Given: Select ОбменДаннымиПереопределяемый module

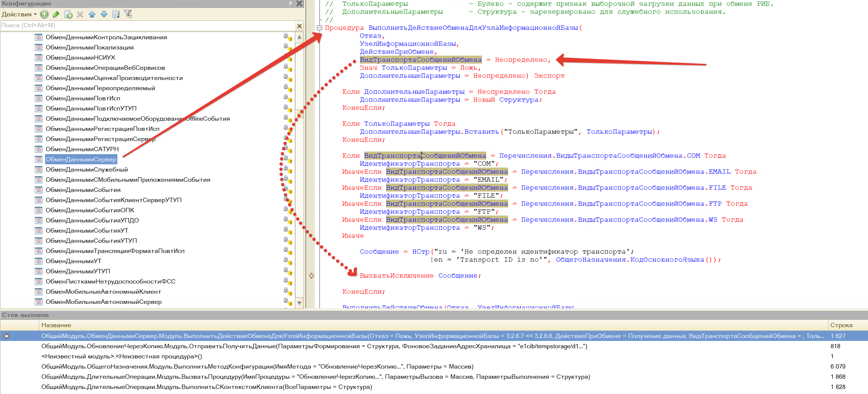Looking at the screenshot, I should 100,88.
